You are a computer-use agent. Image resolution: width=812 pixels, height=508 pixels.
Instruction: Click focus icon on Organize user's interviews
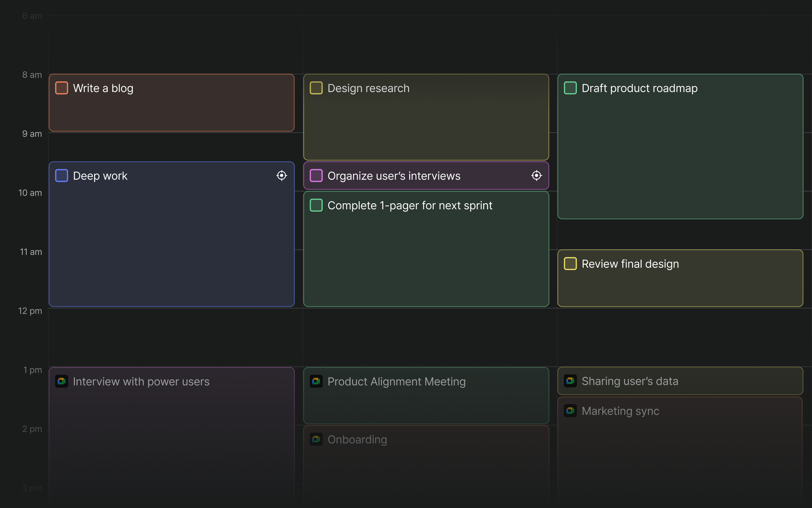click(x=536, y=176)
